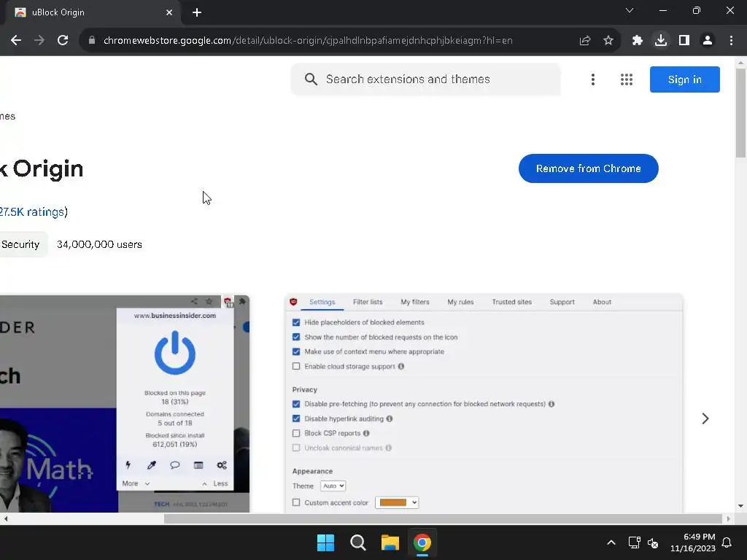Enable Custom accent color checkbox
Image resolution: width=747 pixels, height=560 pixels.
pos(296,502)
